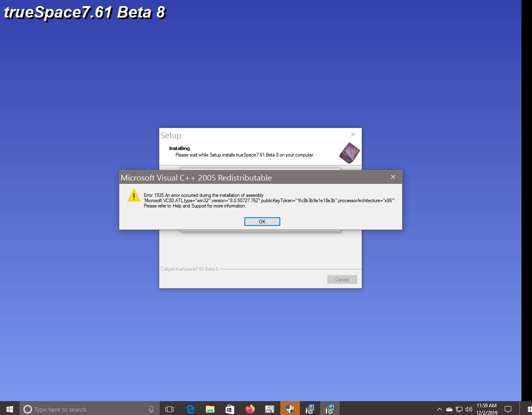Click the 'Type here to search' box

(90, 409)
